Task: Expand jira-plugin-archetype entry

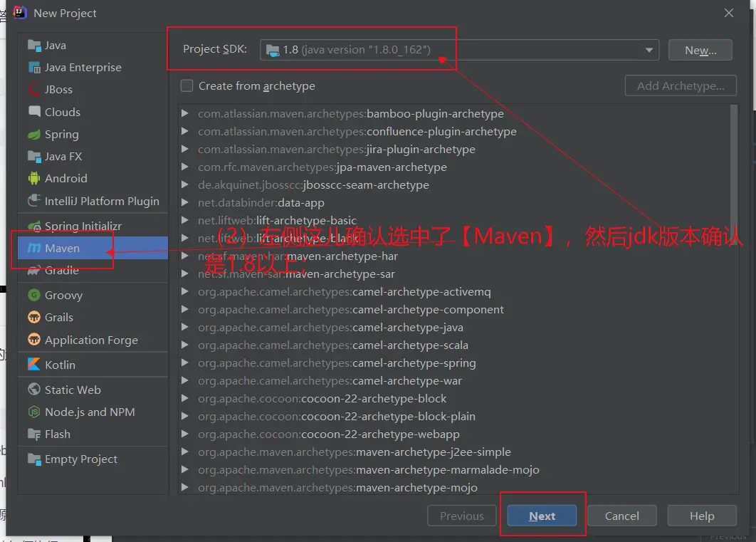Action: pos(184,149)
